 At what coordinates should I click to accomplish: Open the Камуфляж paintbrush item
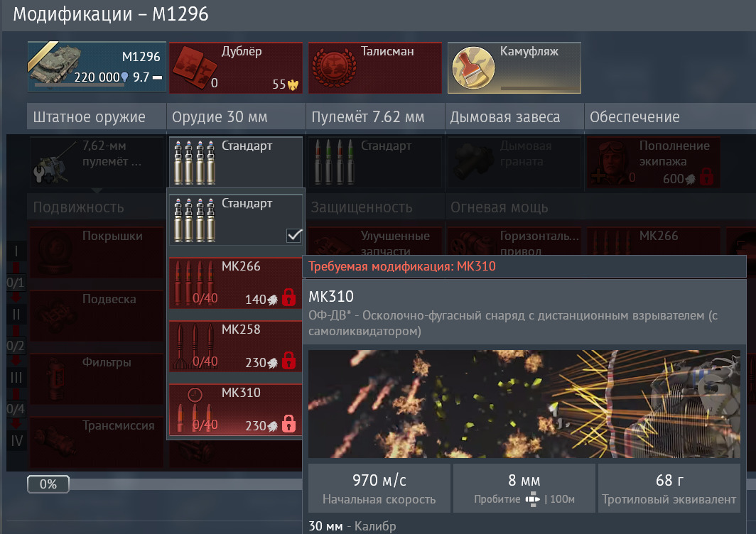[x=468, y=65]
